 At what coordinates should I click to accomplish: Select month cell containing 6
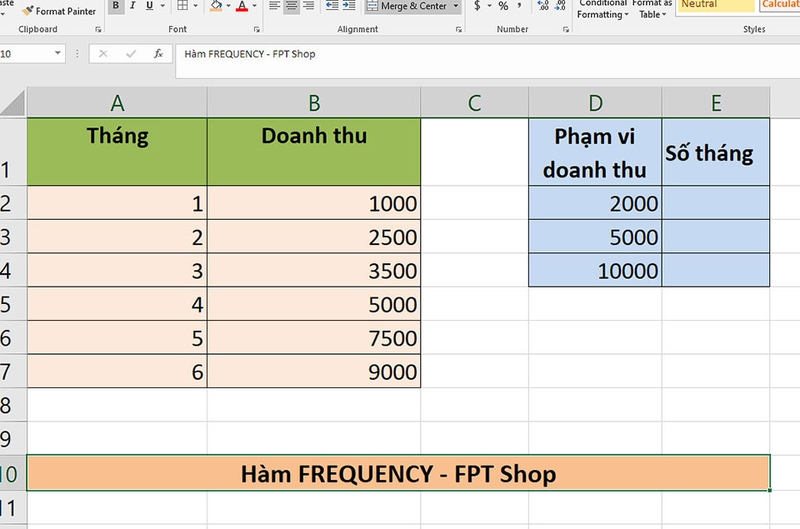coord(117,371)
